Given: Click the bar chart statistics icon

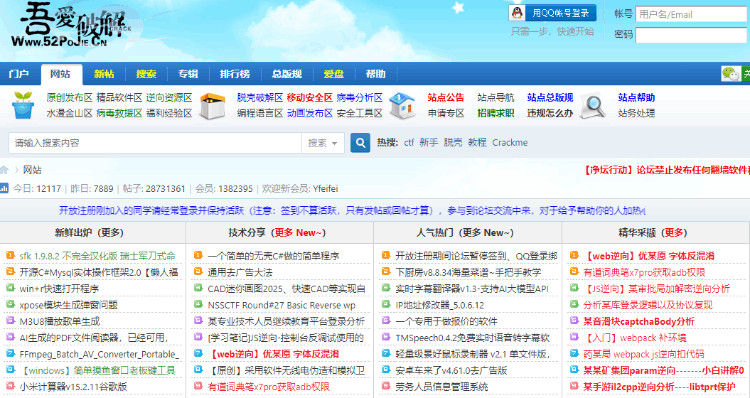Looking at the screenshot, I should (x=4, y=188).
